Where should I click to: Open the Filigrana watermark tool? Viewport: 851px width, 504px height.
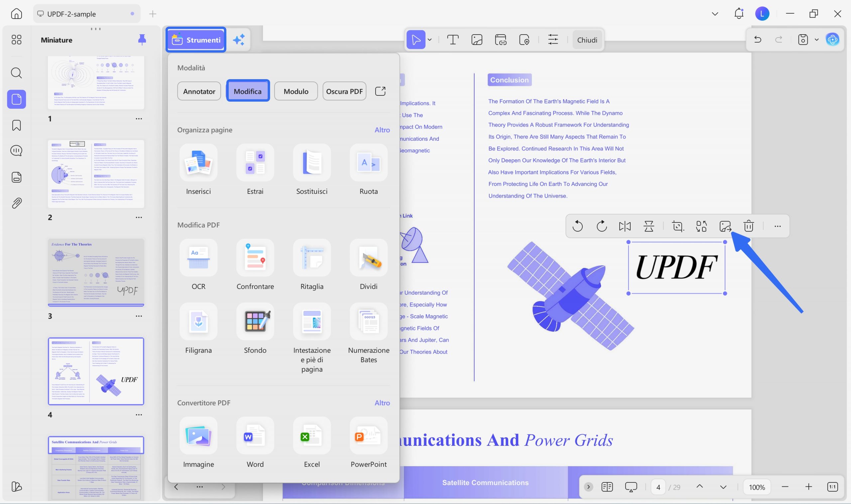click(198, 328)
